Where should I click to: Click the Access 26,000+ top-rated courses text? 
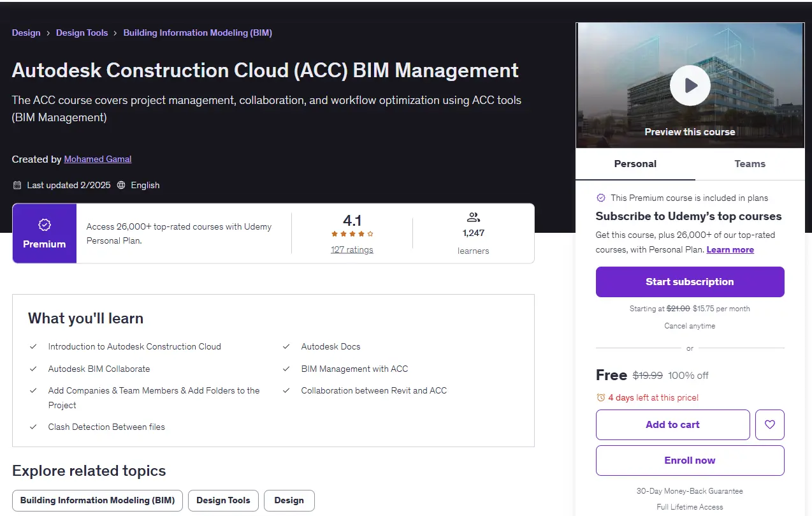(x=179, y=233)
